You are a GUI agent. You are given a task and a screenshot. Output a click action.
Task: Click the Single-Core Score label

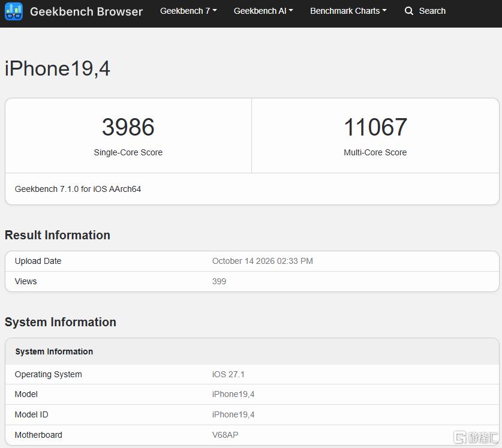click(x=128, y=152)
